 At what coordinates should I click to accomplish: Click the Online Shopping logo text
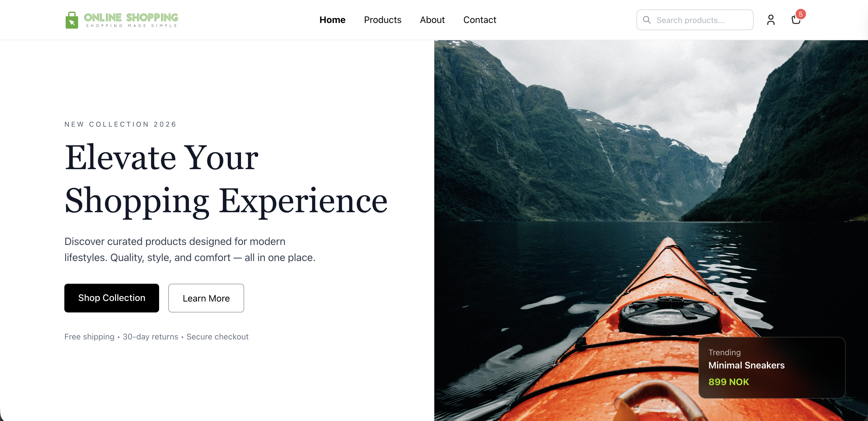(131, 20)
